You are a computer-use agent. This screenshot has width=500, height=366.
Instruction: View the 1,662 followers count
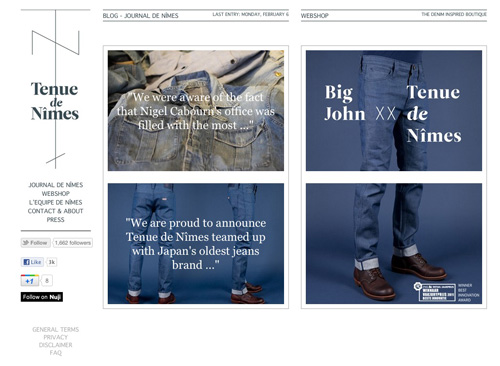73,243
